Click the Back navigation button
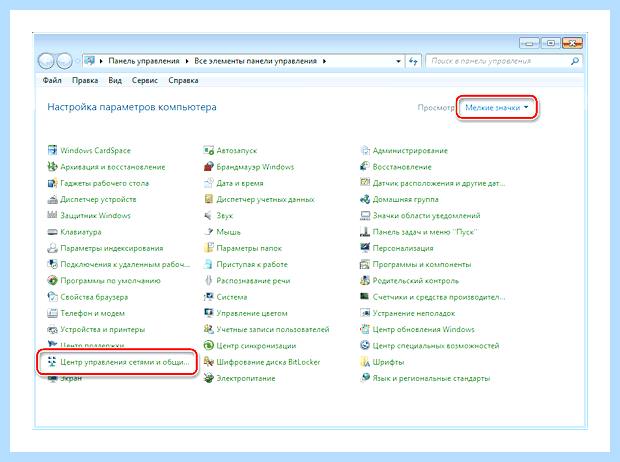620x462 pixels. click(46, 61)
